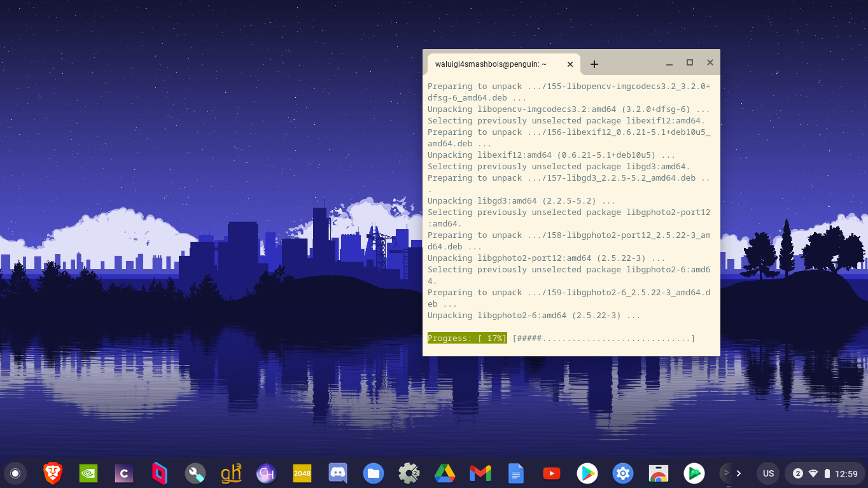The height and width of the screenshot is (488, 868).
Task: Open the NVIDIA GeForce app
Action: (88, 473)
